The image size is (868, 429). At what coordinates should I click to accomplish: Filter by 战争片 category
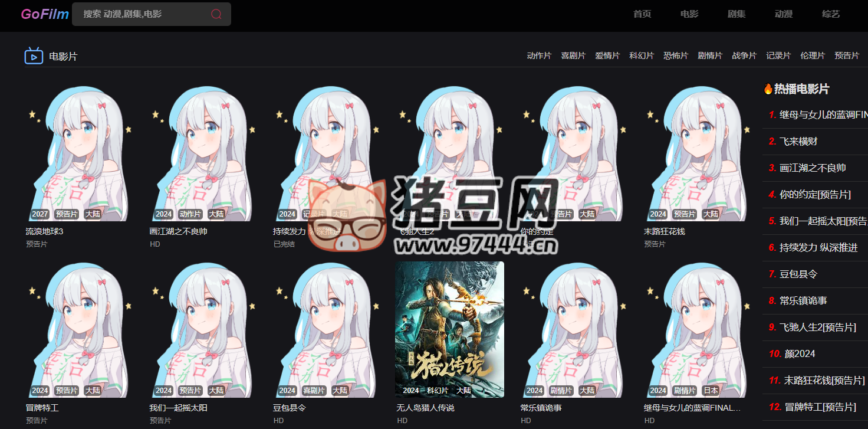(744, 55)
